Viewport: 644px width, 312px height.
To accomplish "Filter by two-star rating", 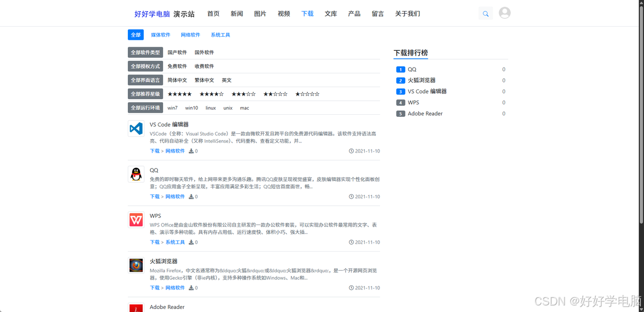I will click(275, 94).
